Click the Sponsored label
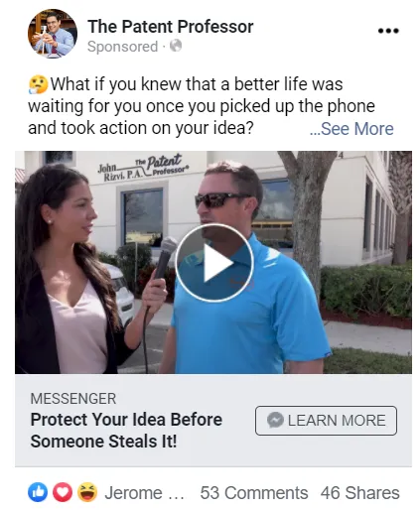Screen dimensions: 420x511 point(122,47)
